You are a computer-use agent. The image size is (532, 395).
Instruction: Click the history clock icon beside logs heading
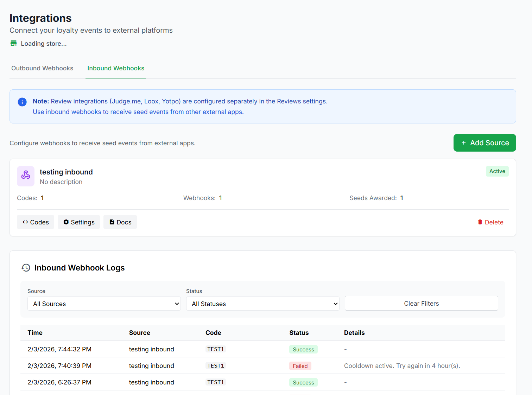[26, 268]
